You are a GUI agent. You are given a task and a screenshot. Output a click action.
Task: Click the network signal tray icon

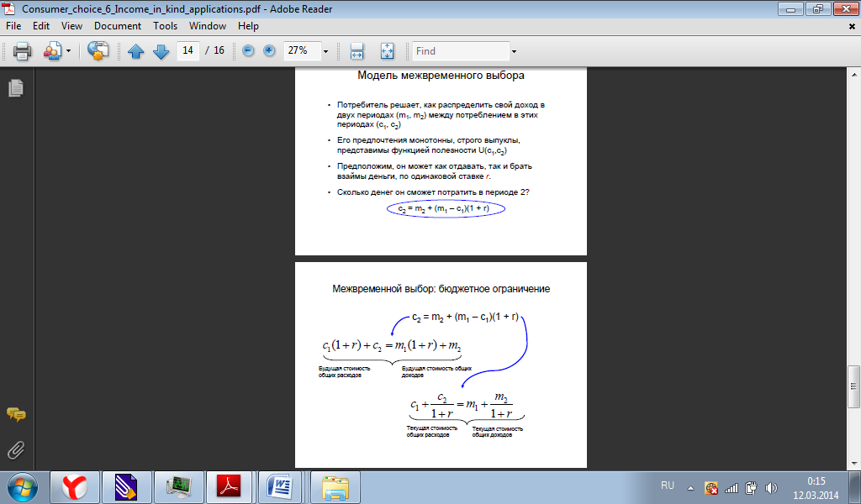pyautogui.click(x=732, y=487)
